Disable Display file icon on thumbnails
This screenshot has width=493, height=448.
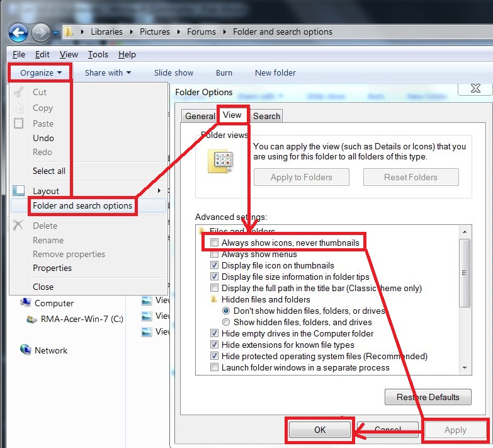(x=215, y=265)
